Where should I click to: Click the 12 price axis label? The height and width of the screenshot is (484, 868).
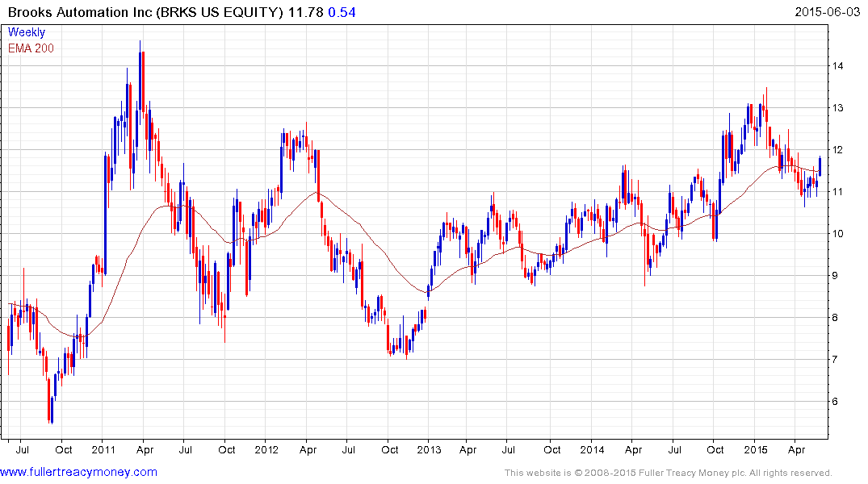pos(837,150)
